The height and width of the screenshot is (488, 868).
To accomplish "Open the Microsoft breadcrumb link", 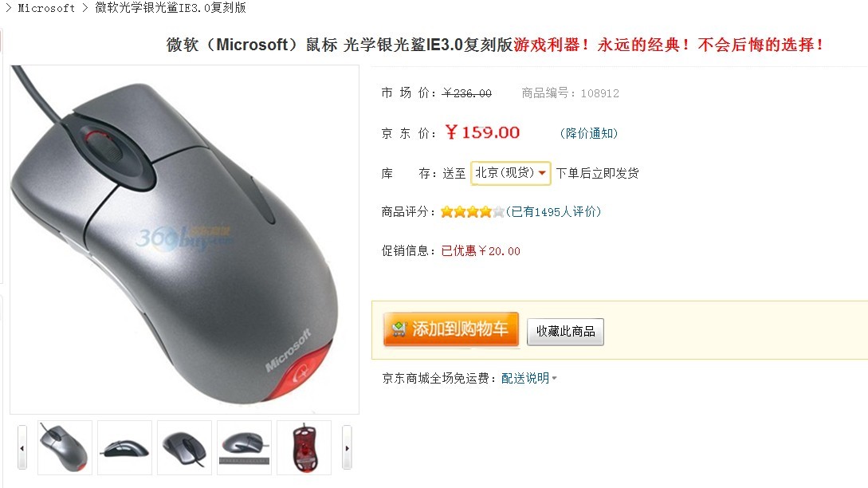I will point(46,8).
